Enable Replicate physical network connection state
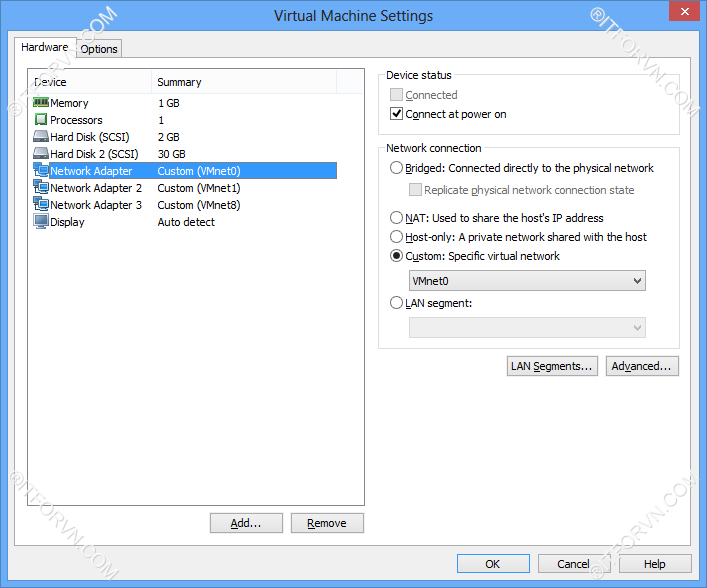 coord(415,190)
